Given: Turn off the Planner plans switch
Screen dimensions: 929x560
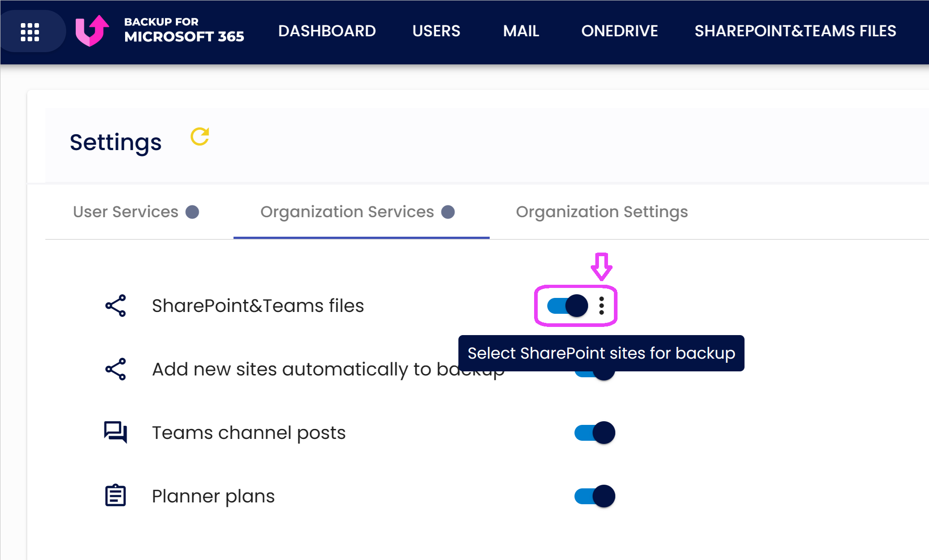Looking at the screenshot, I should (x=595, y=496).
